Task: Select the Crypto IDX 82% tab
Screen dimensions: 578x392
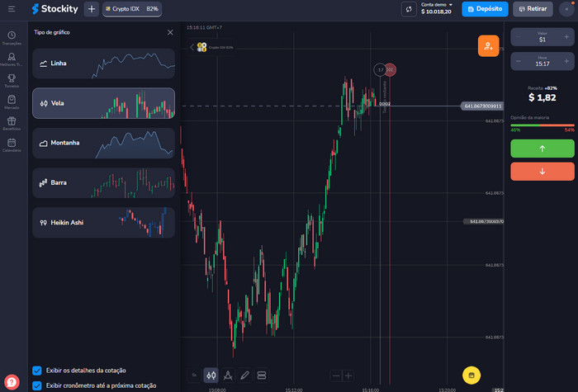Action: tap(132, 9)
